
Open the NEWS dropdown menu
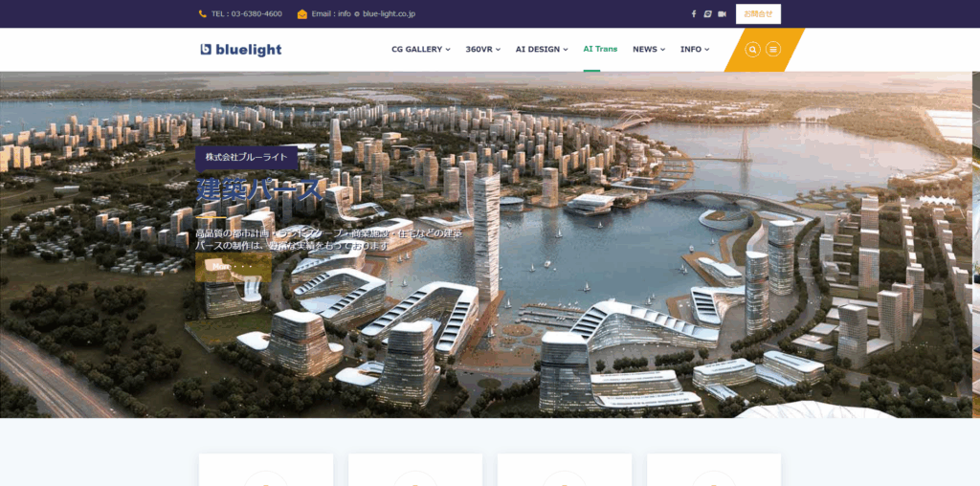[649, 50]
